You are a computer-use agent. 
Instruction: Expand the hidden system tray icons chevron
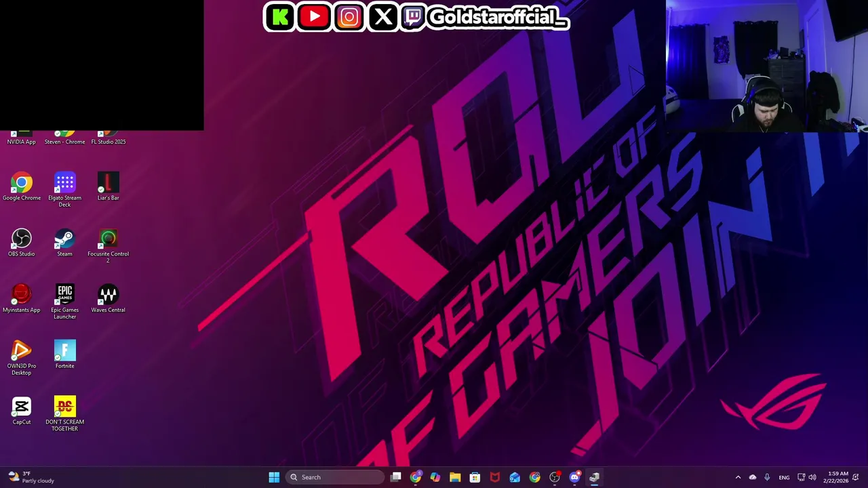738,477
